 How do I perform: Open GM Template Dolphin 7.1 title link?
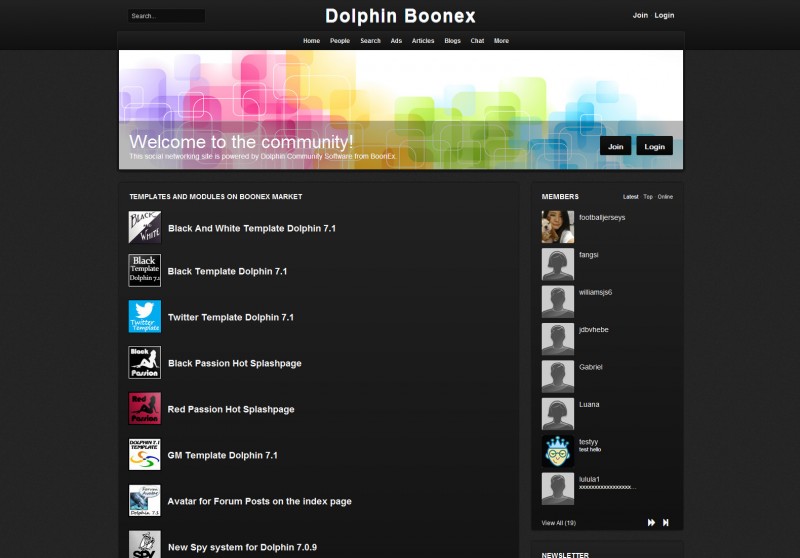223,455
